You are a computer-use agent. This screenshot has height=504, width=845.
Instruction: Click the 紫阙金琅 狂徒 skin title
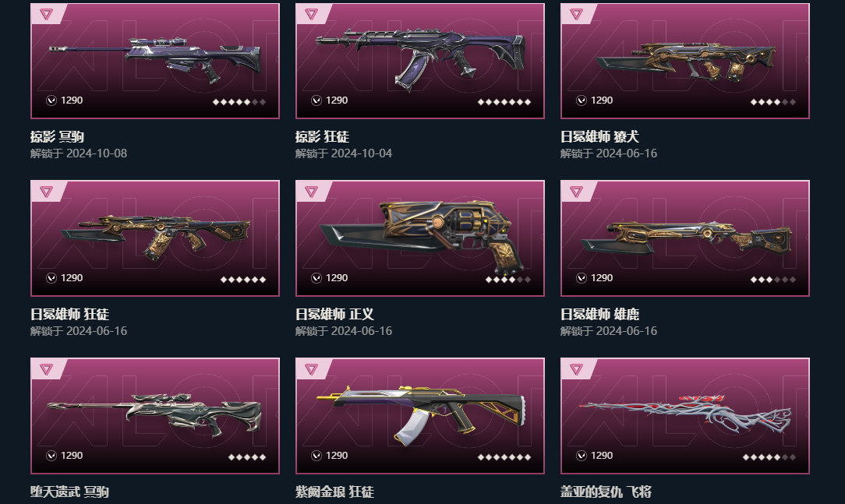(334, 492)
